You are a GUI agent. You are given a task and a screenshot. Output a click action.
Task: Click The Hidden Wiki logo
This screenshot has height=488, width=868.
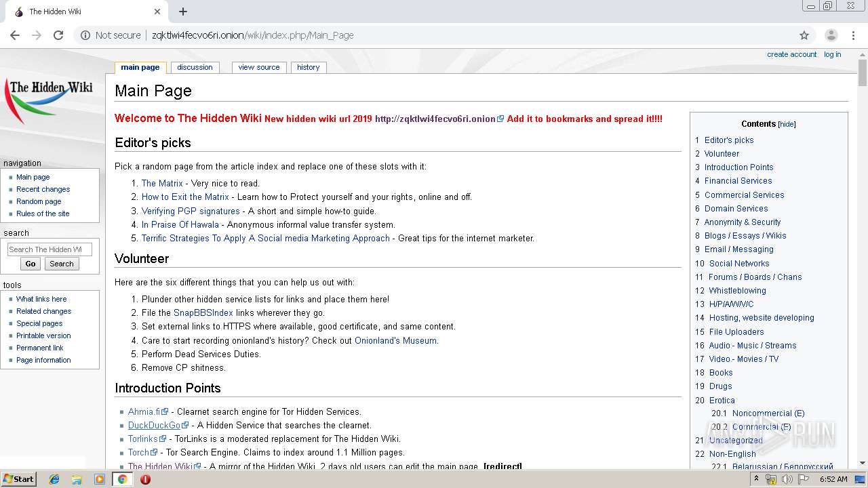48,100
